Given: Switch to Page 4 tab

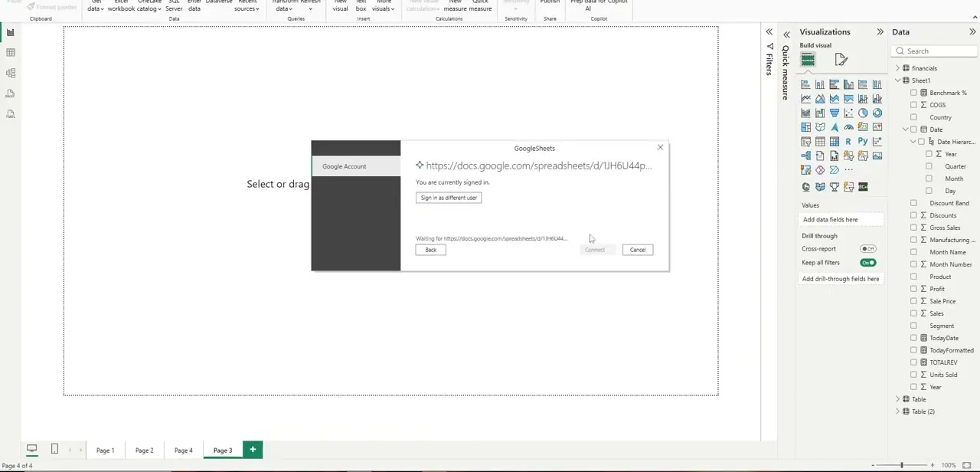Looking at the screenshot, I should pos(183,451).
